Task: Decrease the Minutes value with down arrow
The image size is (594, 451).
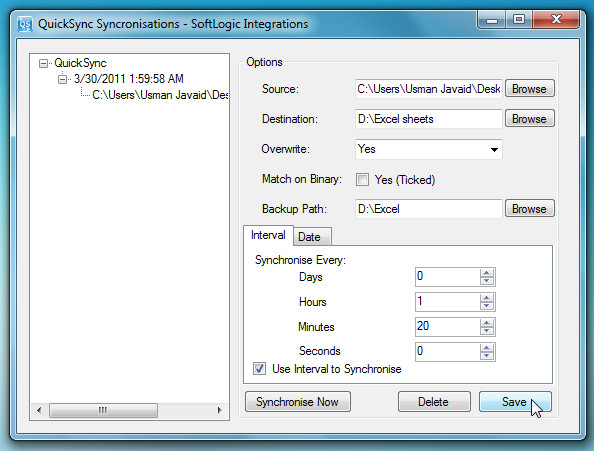Action: [487, 331]
